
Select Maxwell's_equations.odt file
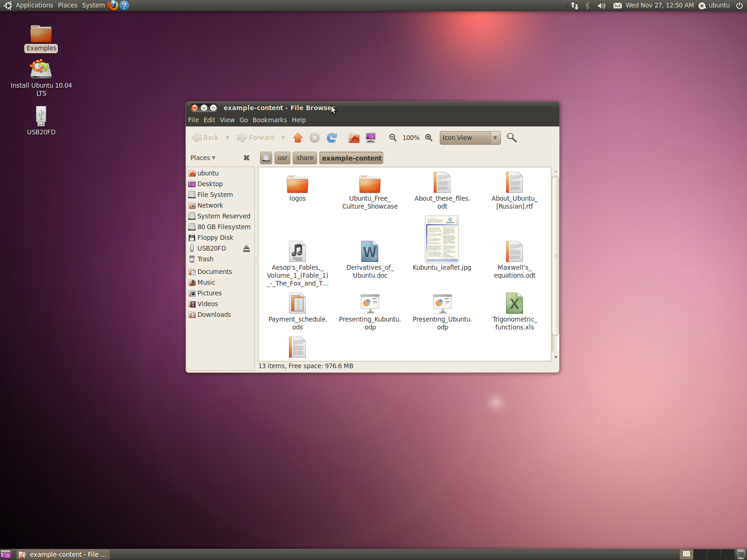(514, 252)
